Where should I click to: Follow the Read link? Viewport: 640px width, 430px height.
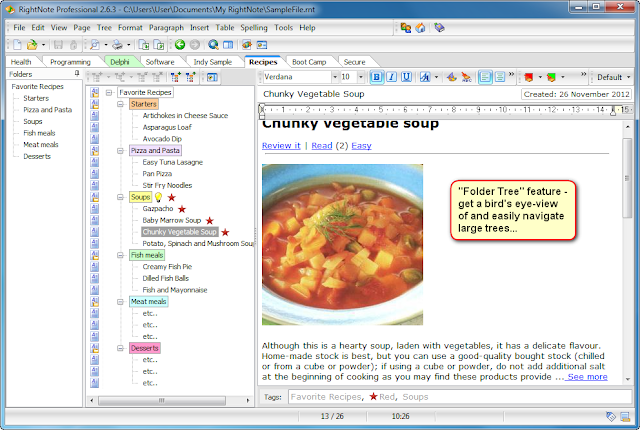322,146
